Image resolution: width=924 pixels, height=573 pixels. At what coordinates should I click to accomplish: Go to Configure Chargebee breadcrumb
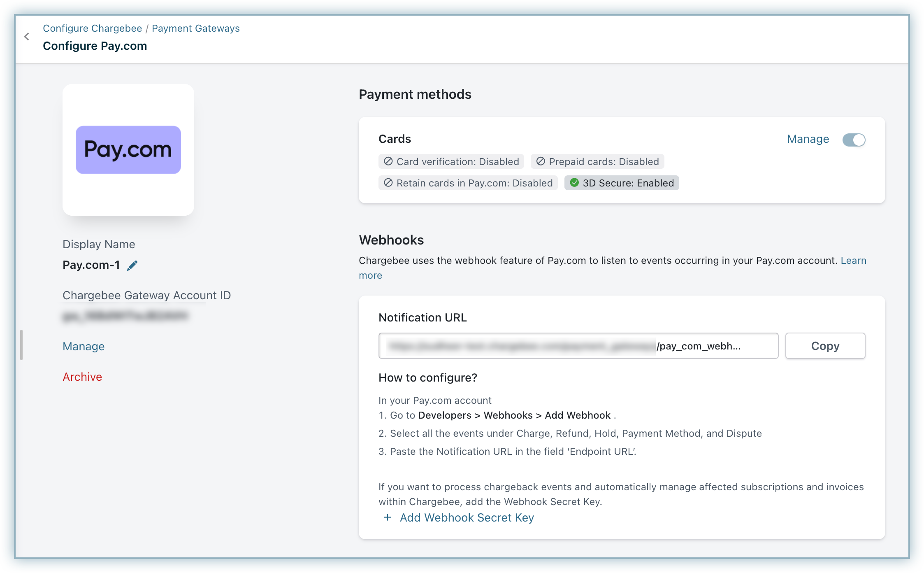pos(93,28)
